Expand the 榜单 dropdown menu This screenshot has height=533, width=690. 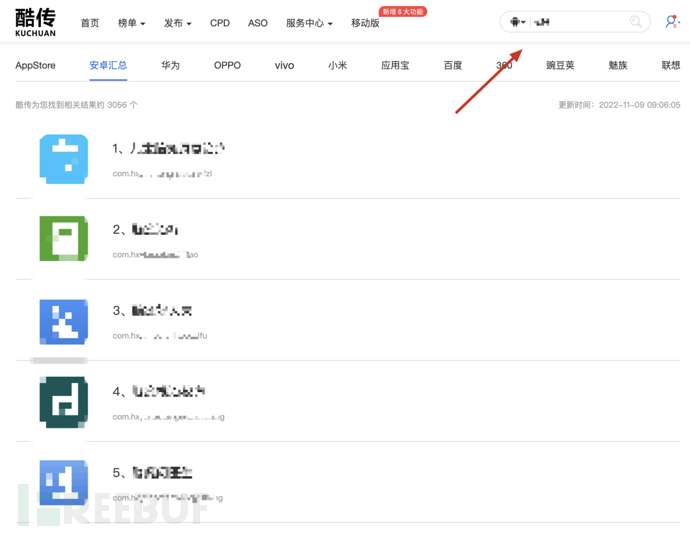(131, 23)
